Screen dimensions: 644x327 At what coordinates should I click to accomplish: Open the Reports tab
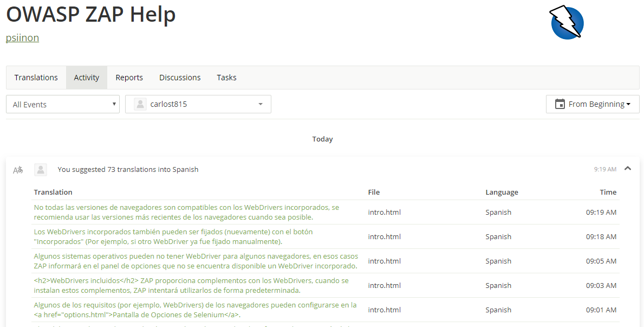tap(129, 78)
